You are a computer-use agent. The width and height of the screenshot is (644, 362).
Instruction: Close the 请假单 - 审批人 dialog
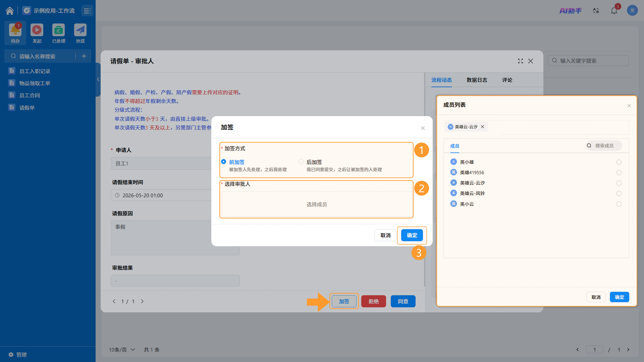(530, 61)
